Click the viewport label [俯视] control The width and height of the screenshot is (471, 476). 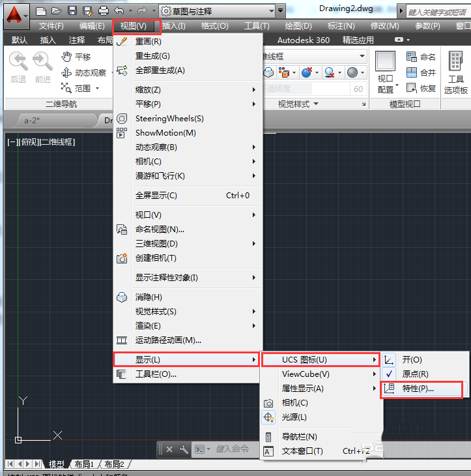click(29, 141)
